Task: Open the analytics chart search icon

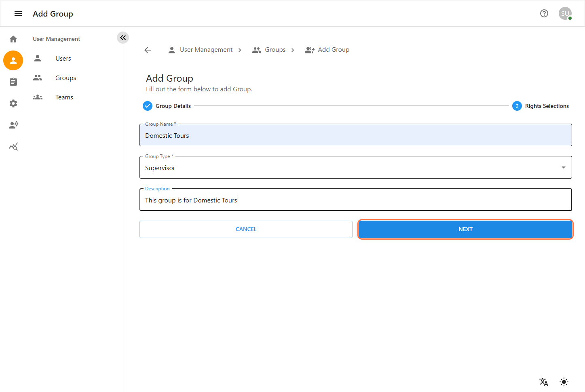Action: pos(13,147)
